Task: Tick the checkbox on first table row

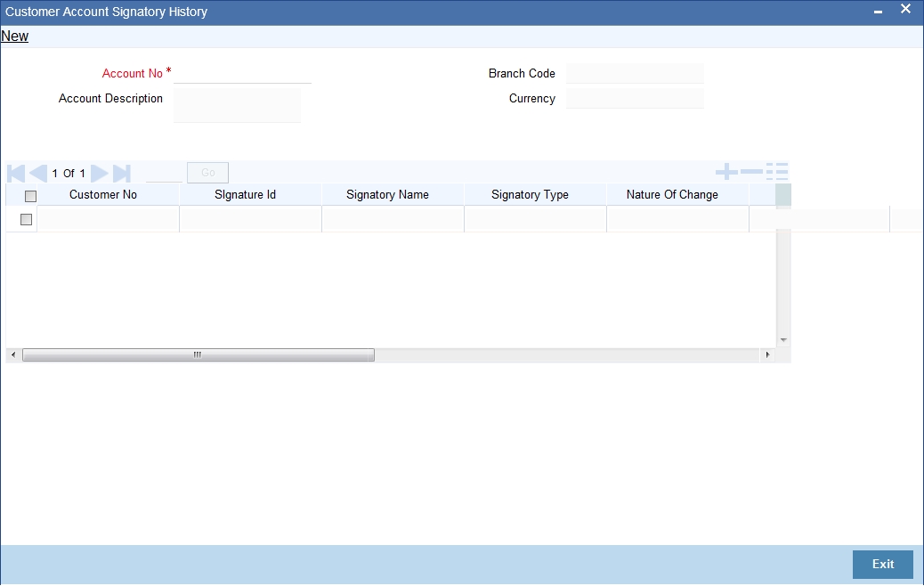Action: point(26,219)
